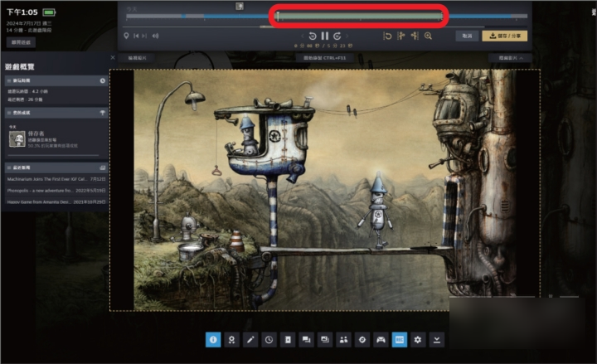Image resolution: width=597 pixels, height=364 pixels.
Task: Set clip end point at playhead
Action: click(415, 36)
